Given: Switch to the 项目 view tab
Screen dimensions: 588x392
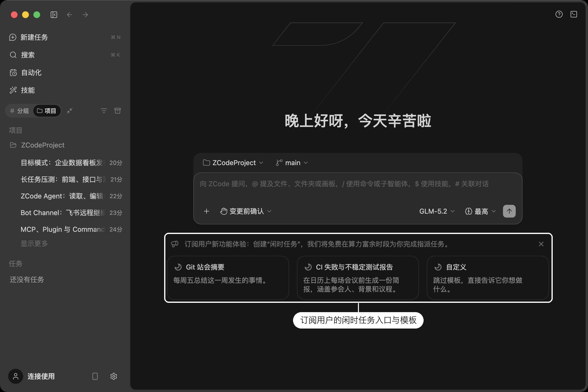Looking at the screenshot, I should tap(47, 111).
